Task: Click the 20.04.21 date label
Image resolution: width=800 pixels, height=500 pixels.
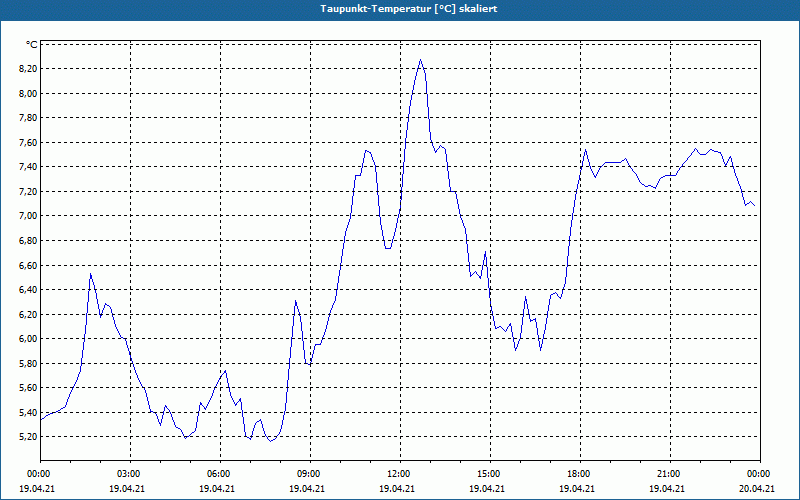Action: pos(757,488)
